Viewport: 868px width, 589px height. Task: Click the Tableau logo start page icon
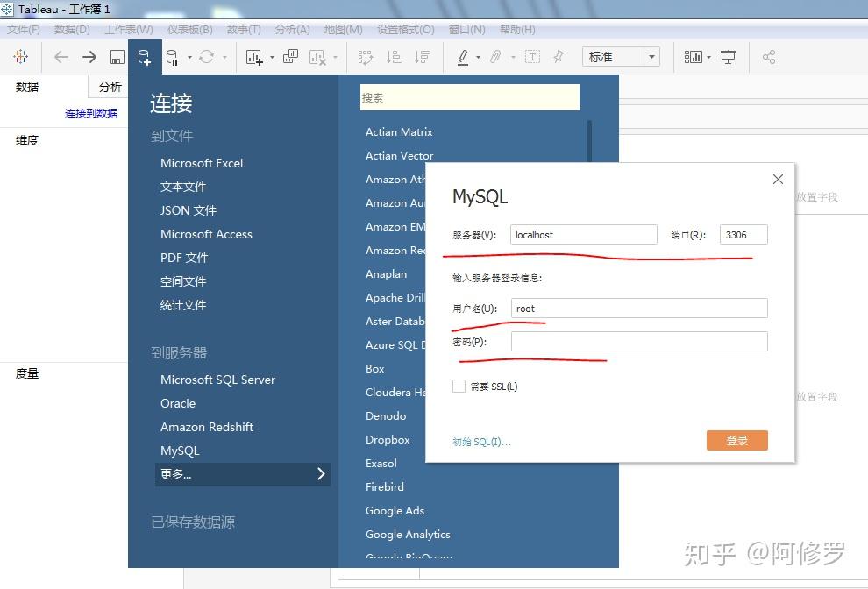point(21,57)
